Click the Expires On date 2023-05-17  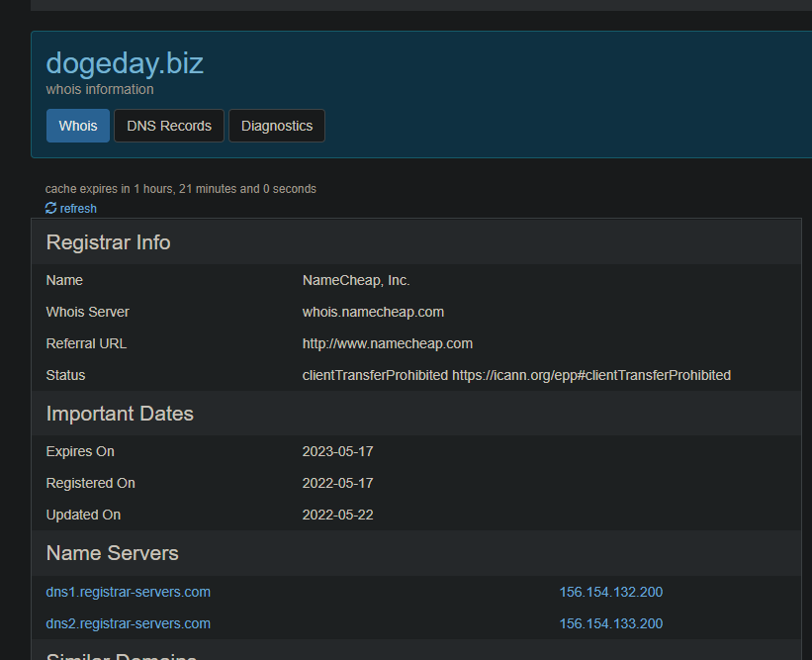(x=337, y=451)
